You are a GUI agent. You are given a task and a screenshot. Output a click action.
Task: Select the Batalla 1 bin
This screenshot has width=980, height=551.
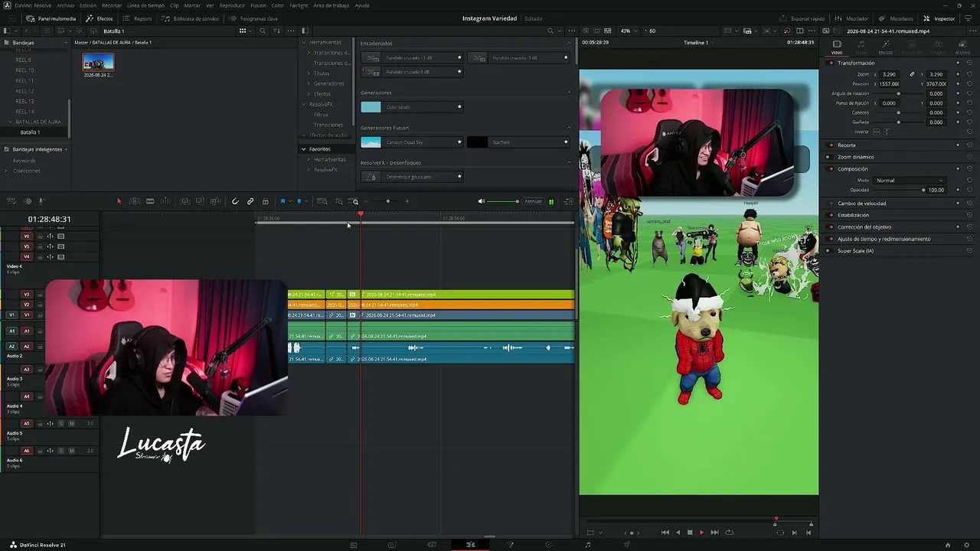30,132
